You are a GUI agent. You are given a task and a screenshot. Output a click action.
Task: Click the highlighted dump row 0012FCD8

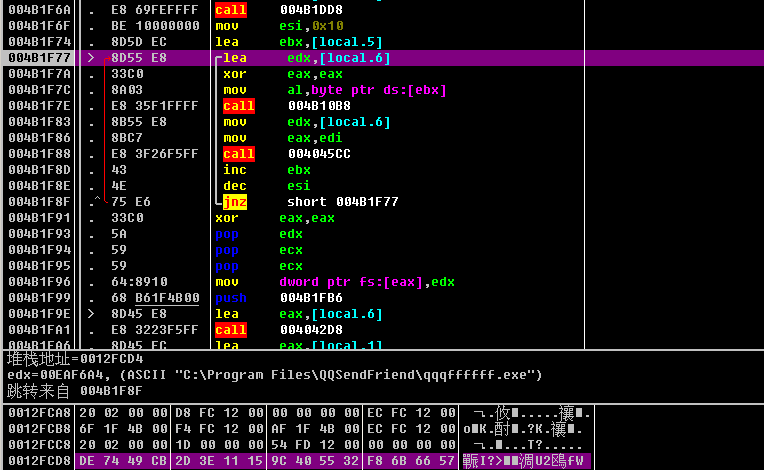point(300,461)
